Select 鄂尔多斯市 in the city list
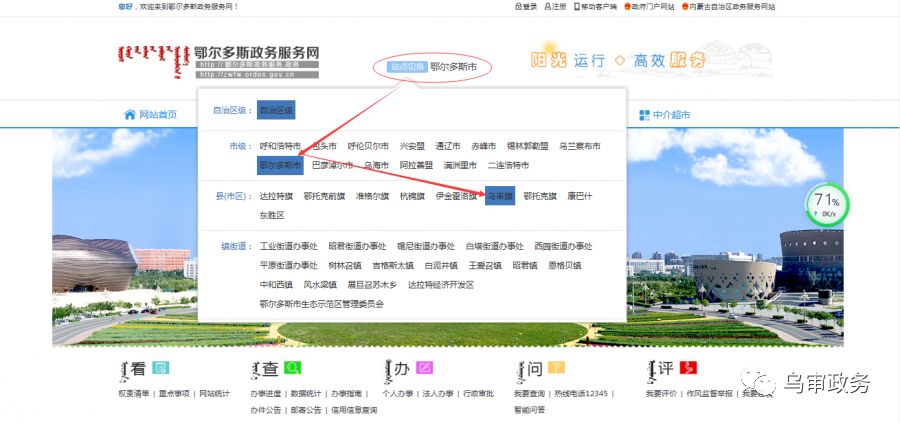This screenshot has width=900, height=423. [x=280, y=165]
